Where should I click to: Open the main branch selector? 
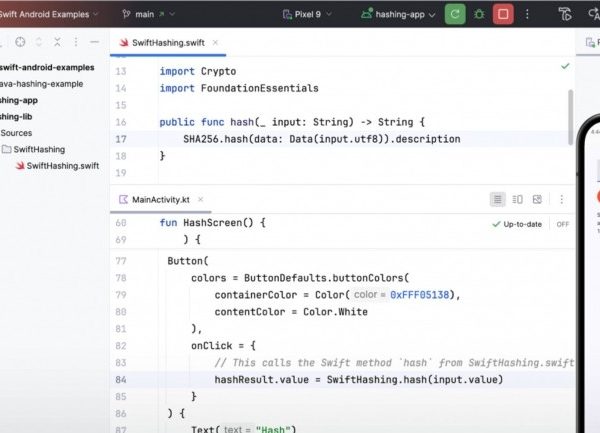(148, 15)
